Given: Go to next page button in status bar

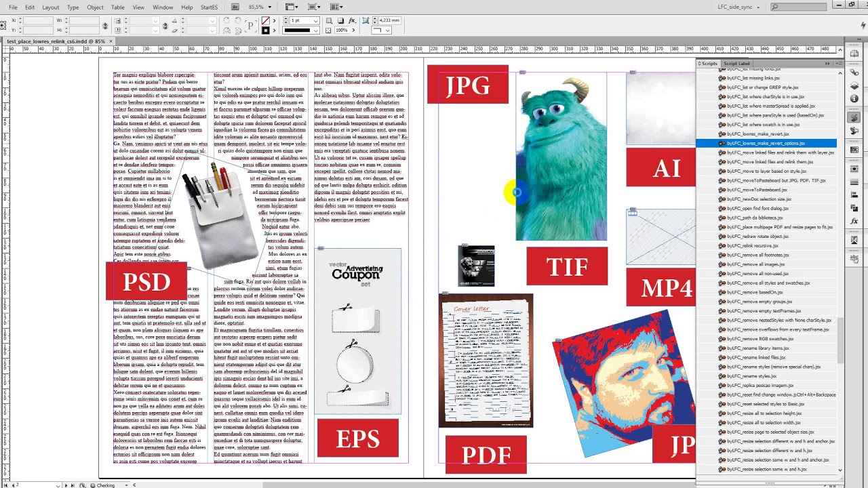Looking at the screenshot, I should [66, 485].
